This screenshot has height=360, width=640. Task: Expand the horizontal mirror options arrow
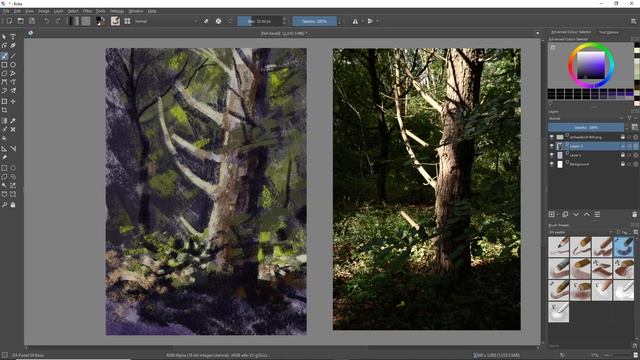(362, 21)
